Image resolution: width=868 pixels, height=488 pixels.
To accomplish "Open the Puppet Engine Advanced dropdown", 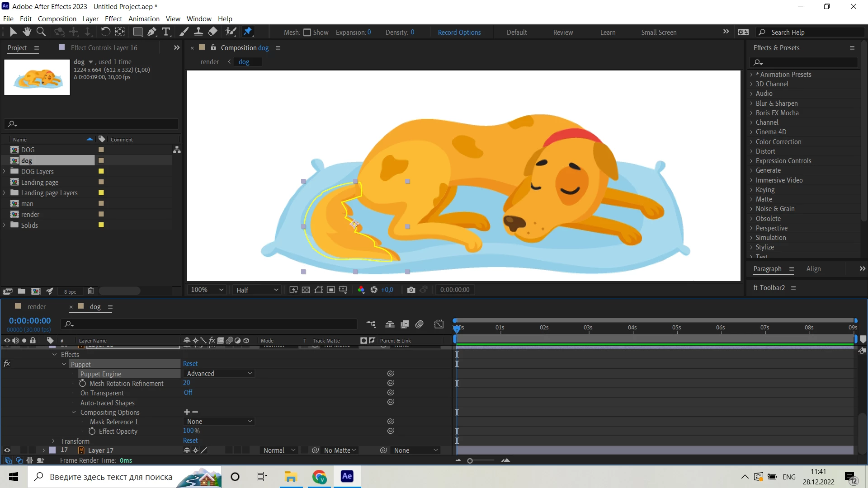I will (x=219, y=374).
